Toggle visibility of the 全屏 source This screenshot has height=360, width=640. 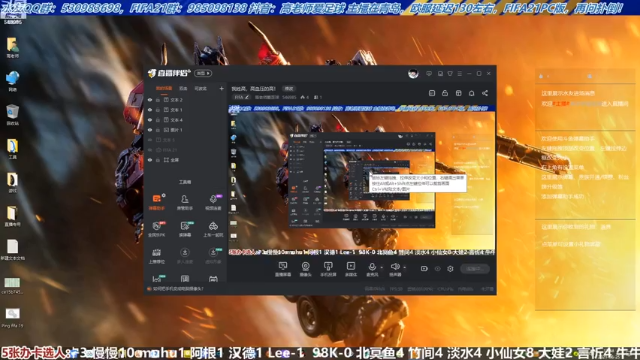pyautogui.click(x=150, y=160)
